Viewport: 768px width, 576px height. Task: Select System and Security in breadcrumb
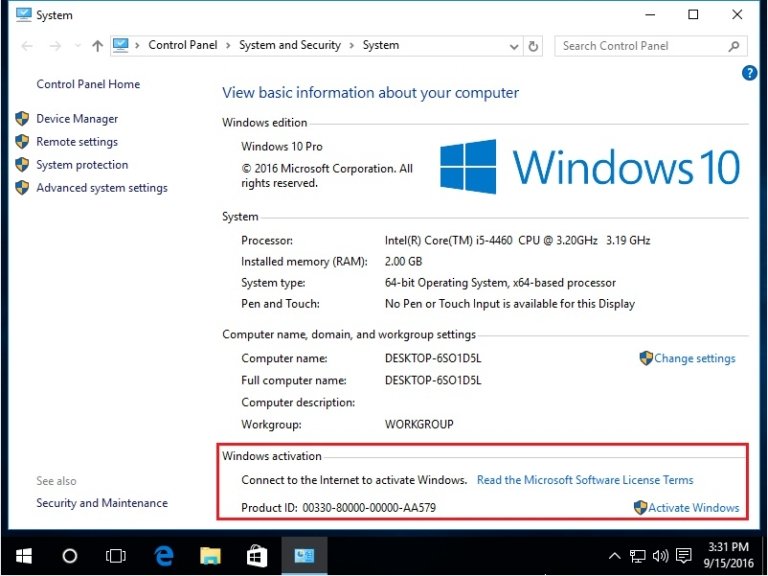[x=290, y=46]
